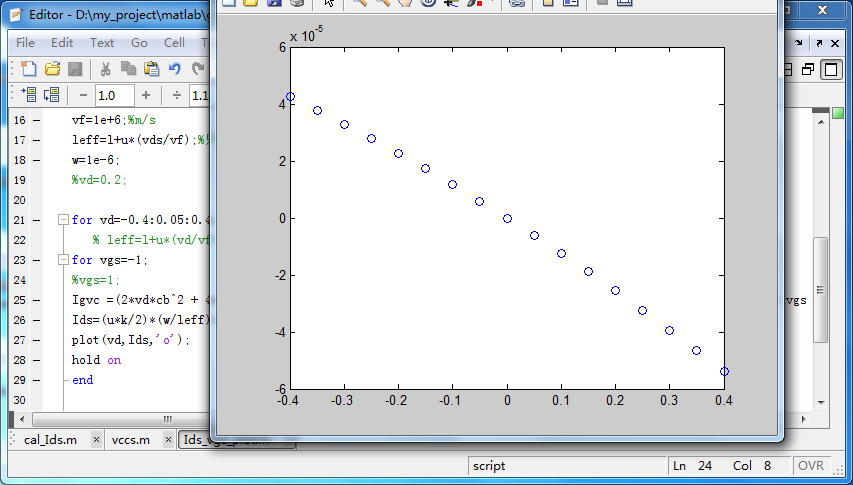Collapse the for-loop at line 21
Image resolution: width=853 pixels, height=485 pixels.
(x=63, y=220)
